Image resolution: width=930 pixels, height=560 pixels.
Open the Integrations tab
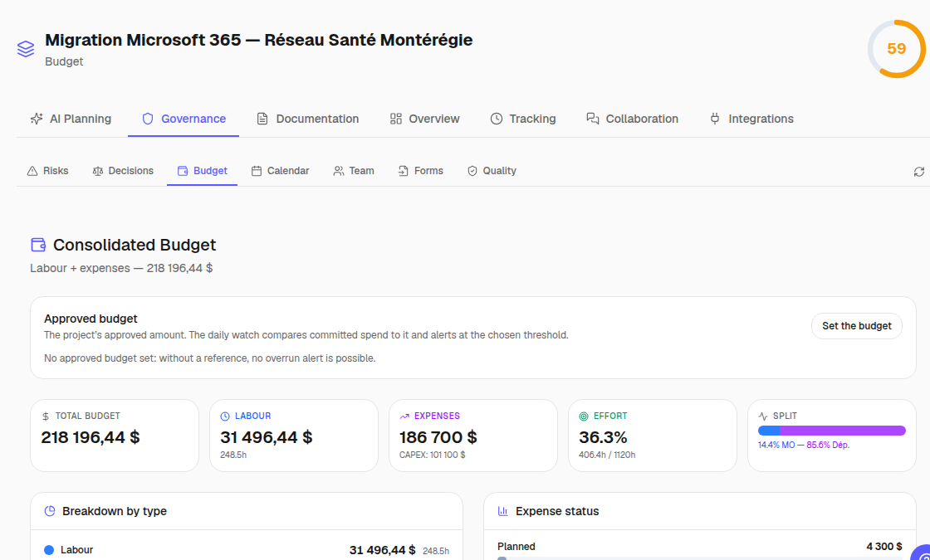click(751, 119)
